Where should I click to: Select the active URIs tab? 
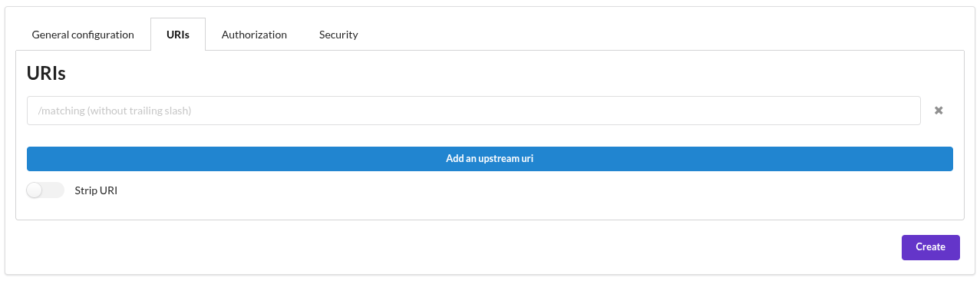178,35
